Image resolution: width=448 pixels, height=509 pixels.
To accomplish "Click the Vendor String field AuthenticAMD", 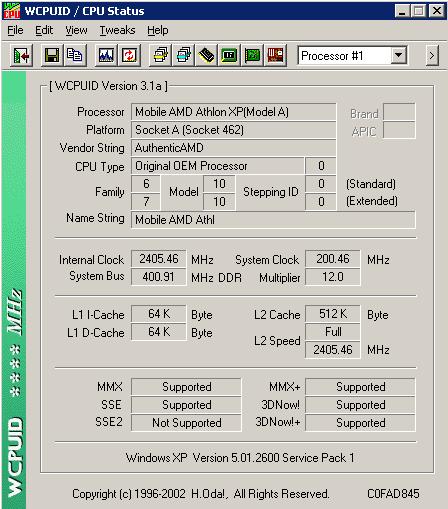I will tap(233, 148).
